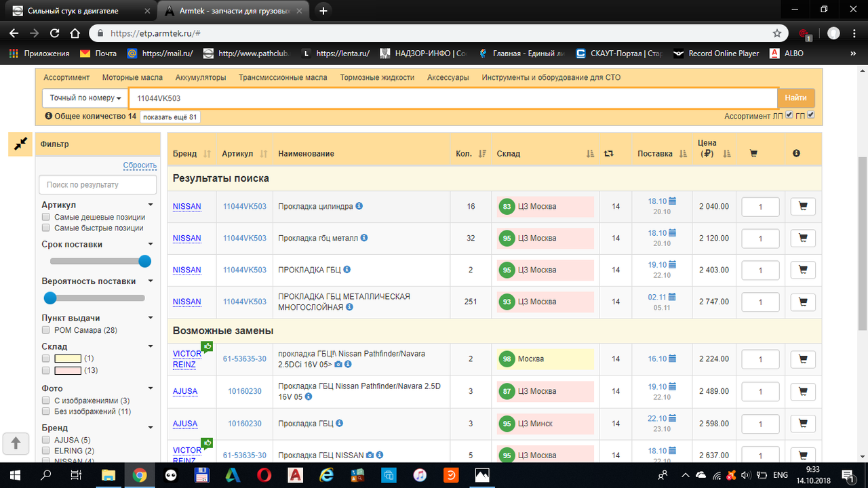Collapse the Фото filter section
The width and height of the screenshot is (868, 488).
pos(151,388)
